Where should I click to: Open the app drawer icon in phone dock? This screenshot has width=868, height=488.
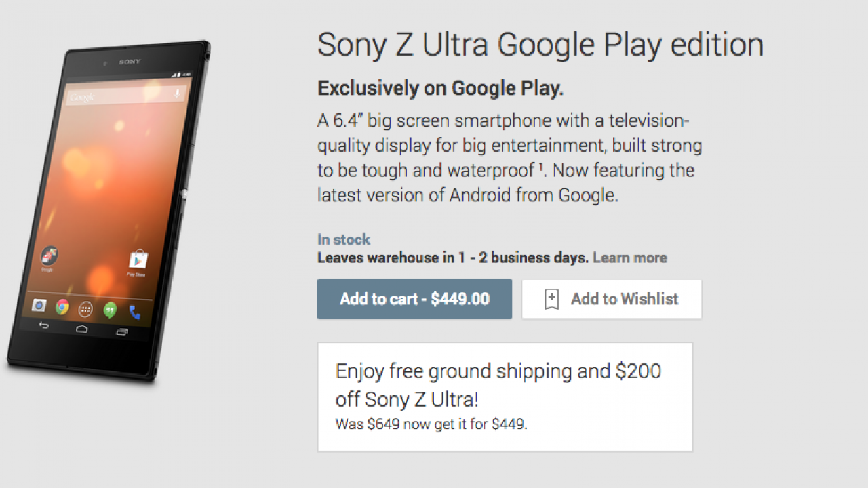point(85,309)
